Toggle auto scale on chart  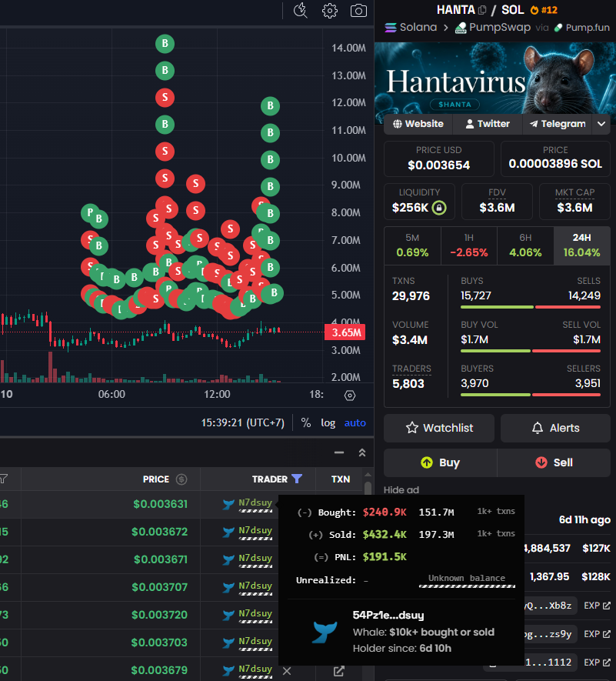(355, 422)
